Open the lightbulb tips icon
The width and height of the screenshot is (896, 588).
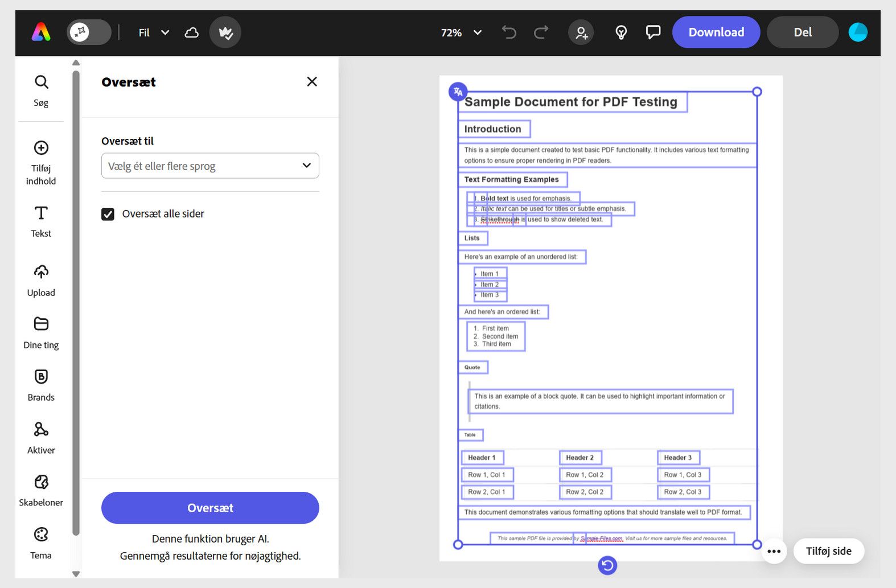(x=621, y=32)
